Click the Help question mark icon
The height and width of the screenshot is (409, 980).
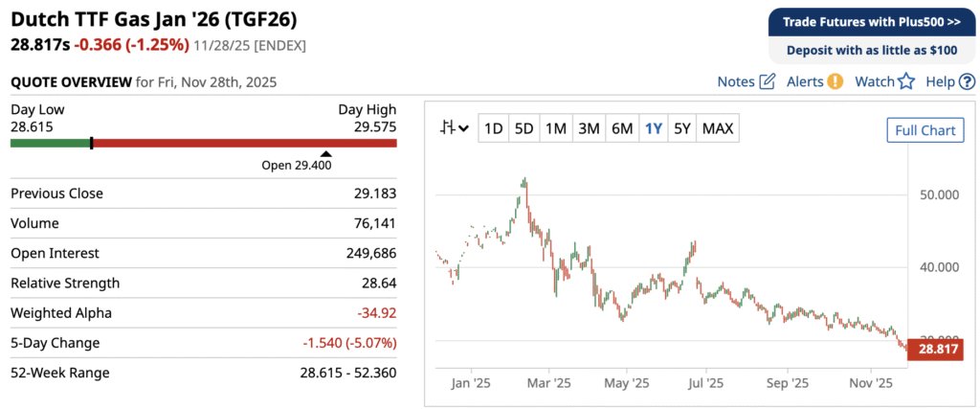tap(967, 81)
